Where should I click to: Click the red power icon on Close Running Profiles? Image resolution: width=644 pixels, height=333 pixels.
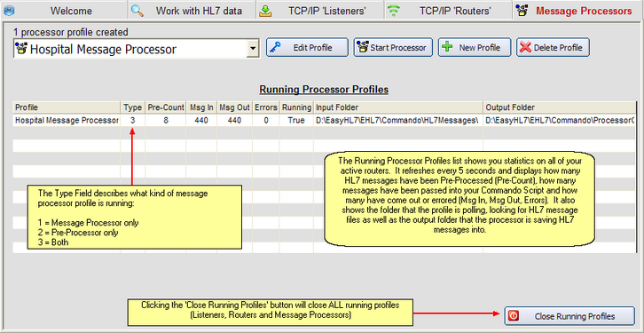(514, 316)
